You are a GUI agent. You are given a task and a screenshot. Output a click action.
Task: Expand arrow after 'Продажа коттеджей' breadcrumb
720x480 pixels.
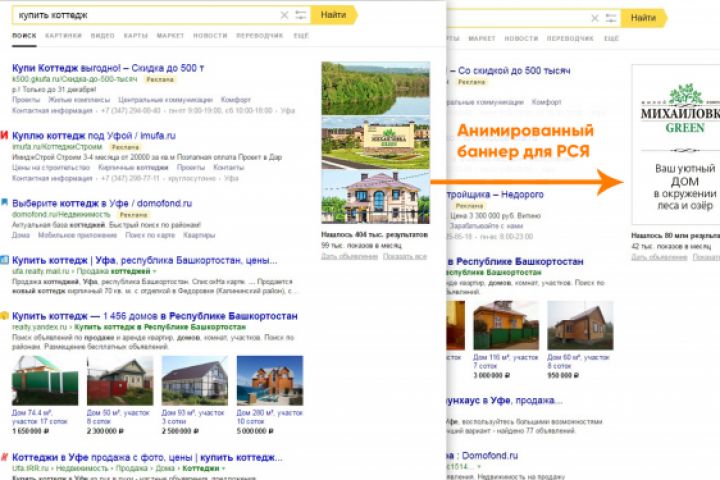coord(154,271)
